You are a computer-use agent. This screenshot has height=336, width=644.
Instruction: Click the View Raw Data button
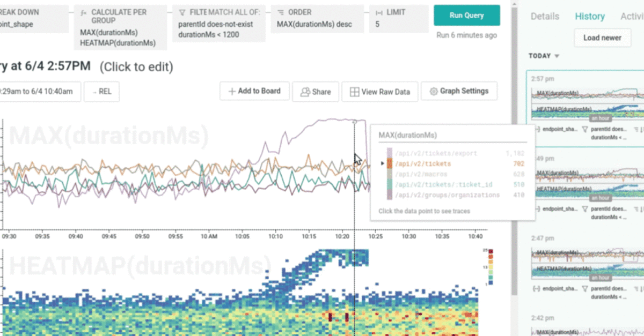click(379, 92)
